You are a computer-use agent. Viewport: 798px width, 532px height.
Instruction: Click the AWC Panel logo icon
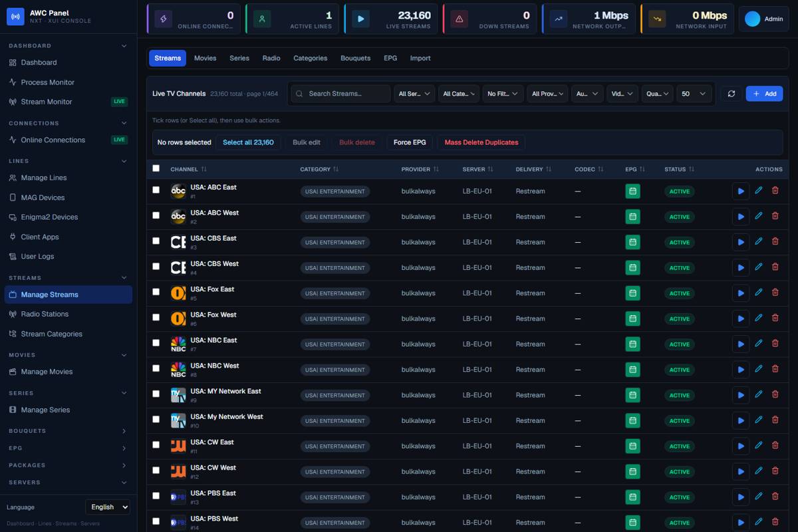point(15,17)
